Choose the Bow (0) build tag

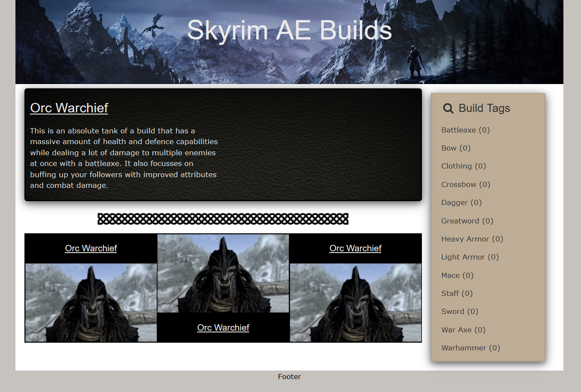[x=456, y=148]
